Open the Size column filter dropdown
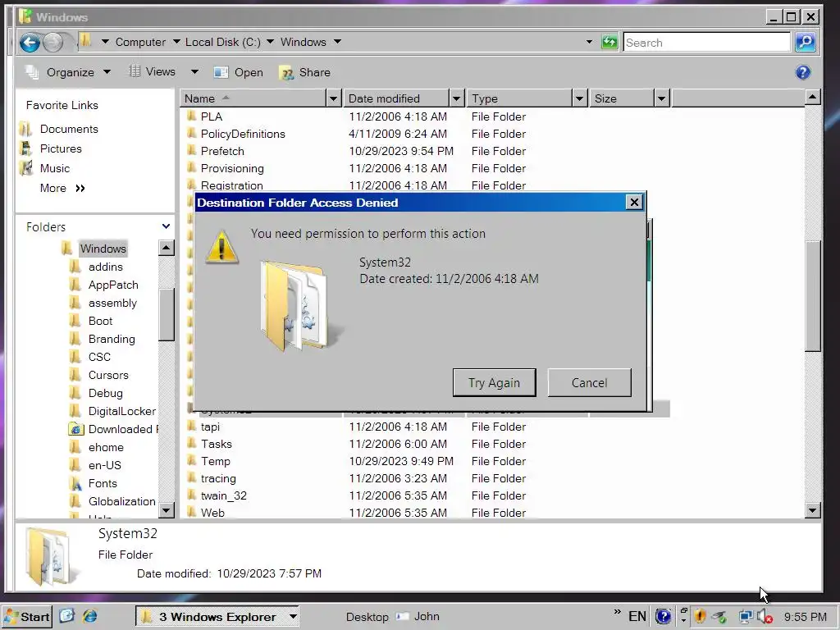The height and width of the screenshot is (630, 840). (662, 98)
